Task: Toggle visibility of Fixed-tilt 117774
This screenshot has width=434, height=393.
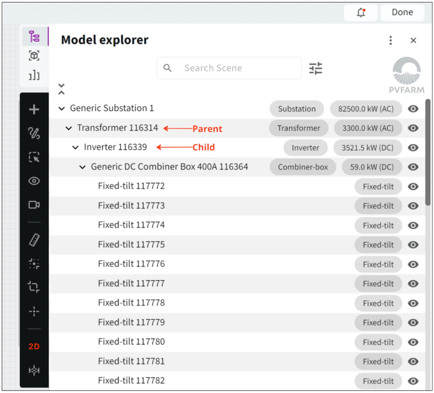Action: click(x=413, y=225)
